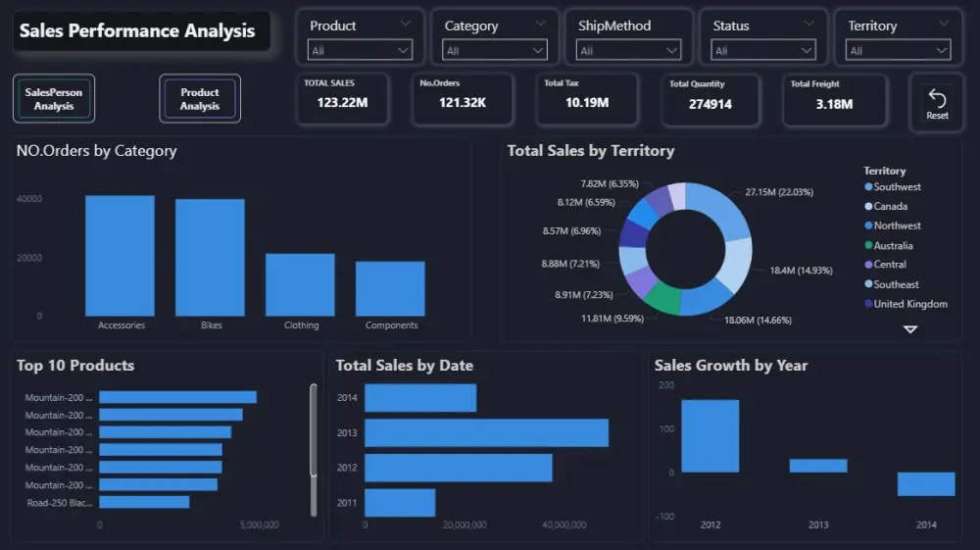Select the Central legend color dot

868,265
